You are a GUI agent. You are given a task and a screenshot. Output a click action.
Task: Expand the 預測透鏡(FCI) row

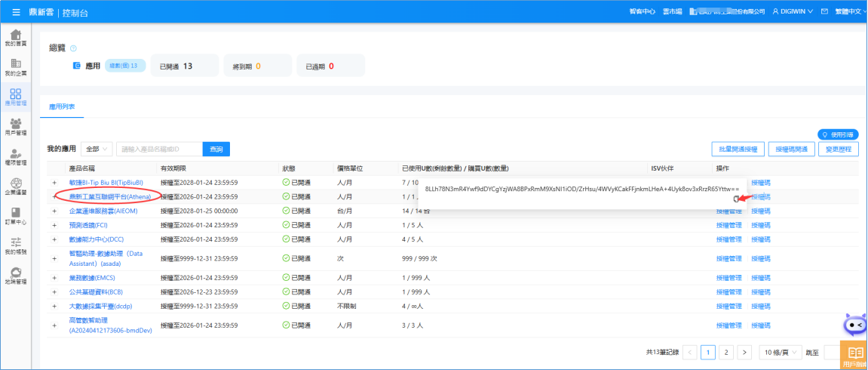54,224
